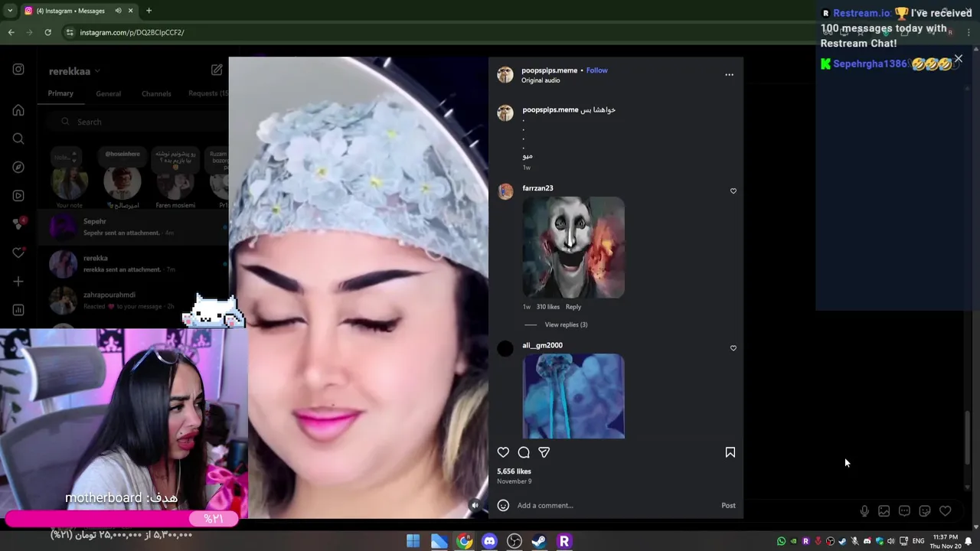Share the post with the paper-plane icon
Viewport: 980px width, 551px height.
pyautogui.click(x=544, y=452)
